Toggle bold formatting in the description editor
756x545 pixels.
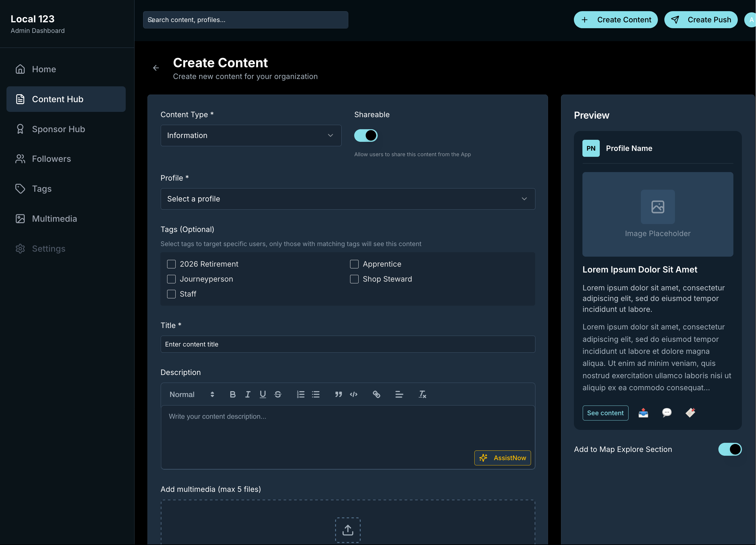[x=233, y=394]
